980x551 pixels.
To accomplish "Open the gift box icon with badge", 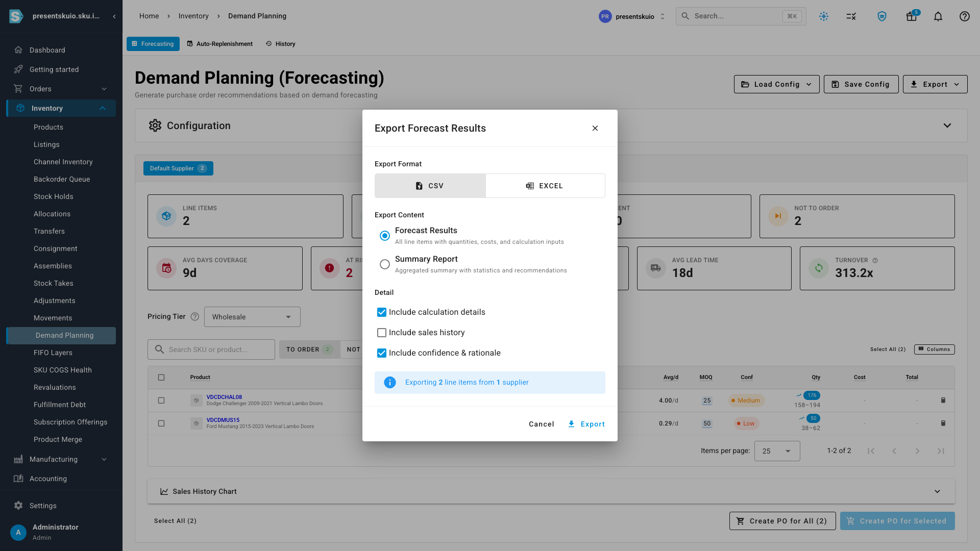I will [911, 16].
